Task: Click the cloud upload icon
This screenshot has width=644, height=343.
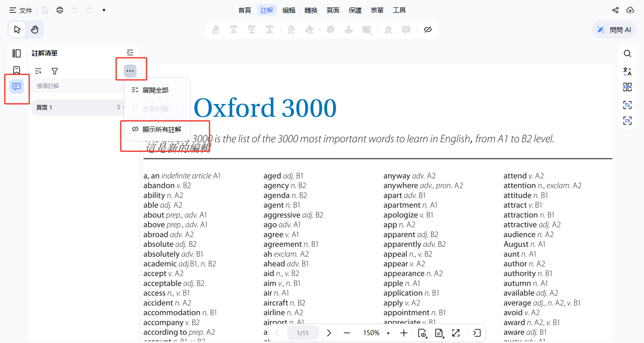Action: pyautogui.click(x=630, y=10)
